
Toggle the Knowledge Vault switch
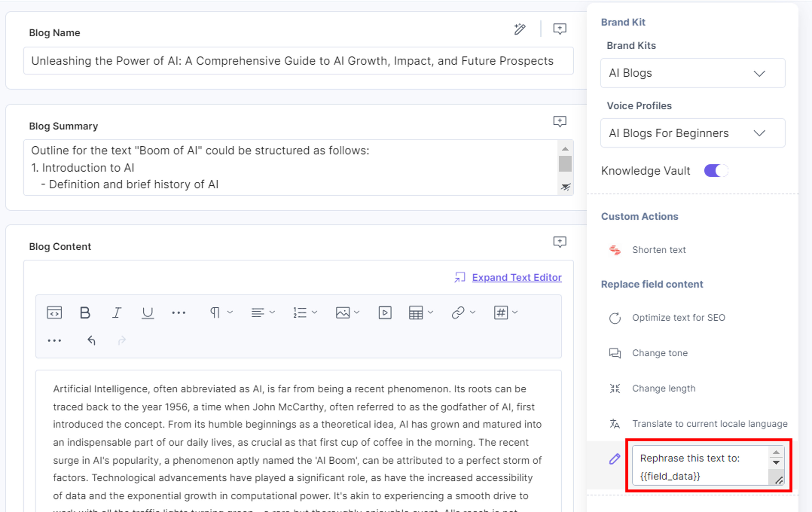tap(716, 171)
